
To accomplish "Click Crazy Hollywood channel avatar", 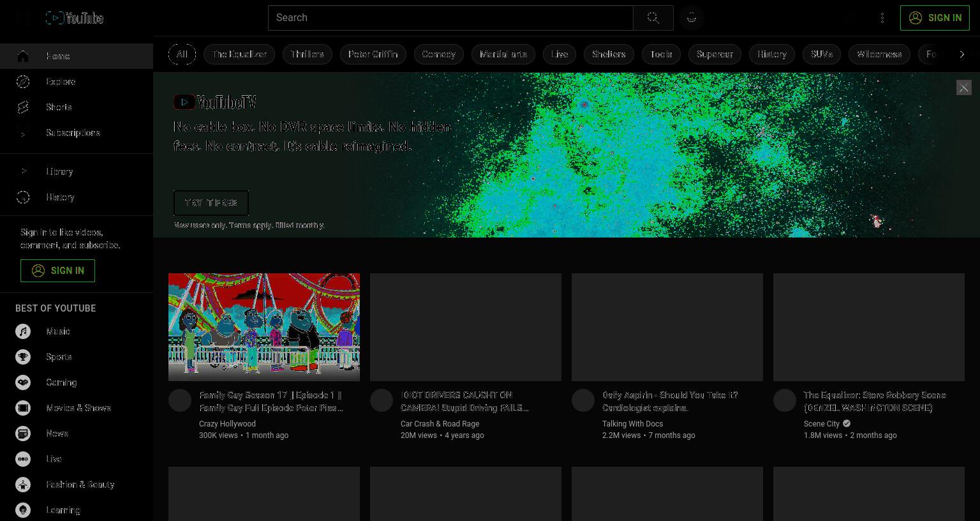I will tap(180, 400).
